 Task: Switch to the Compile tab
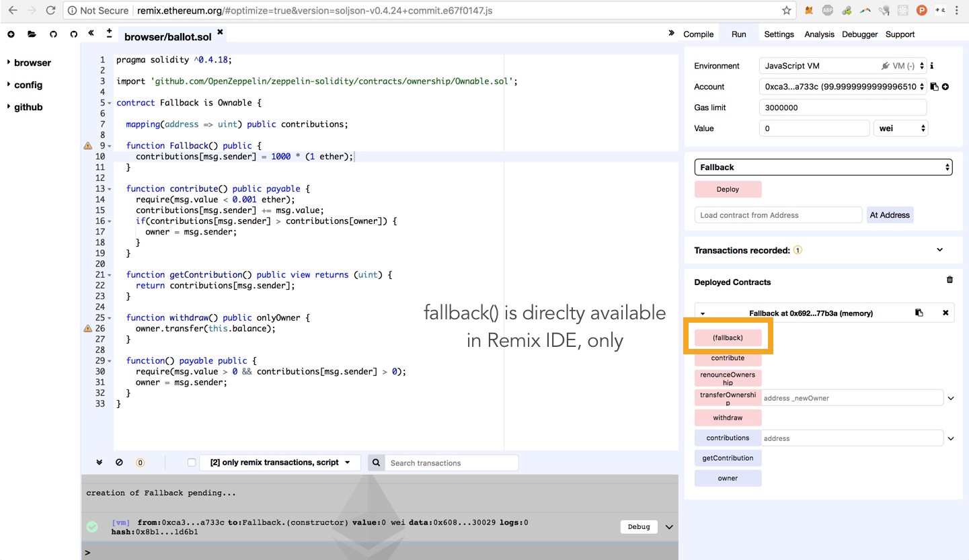pyautogui.click(x=698, y=34)
